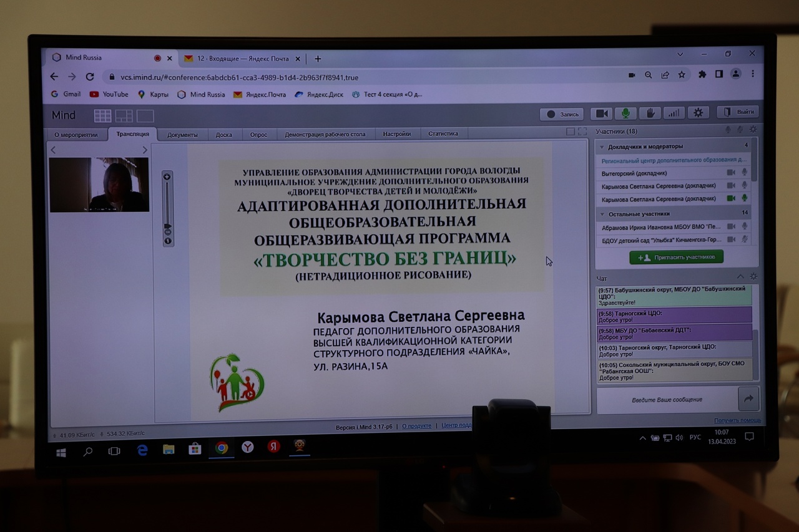The width and height of the screenshot is (799, 532).
Task: Switch to single-window layout icon
Action: pyautogui.click(x=145, y=116)
